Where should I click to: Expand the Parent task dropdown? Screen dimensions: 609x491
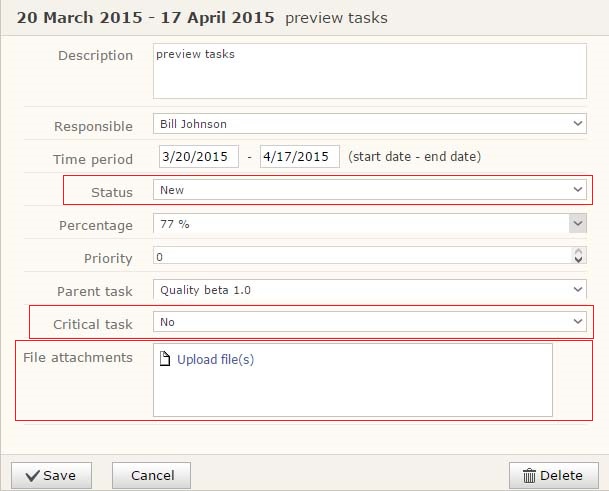pos(369,290)
